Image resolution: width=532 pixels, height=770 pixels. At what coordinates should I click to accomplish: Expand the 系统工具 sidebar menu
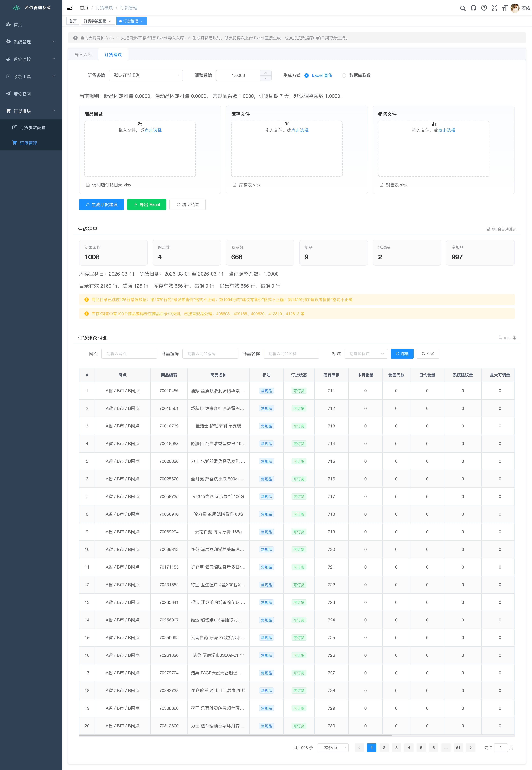coord(31,76)
